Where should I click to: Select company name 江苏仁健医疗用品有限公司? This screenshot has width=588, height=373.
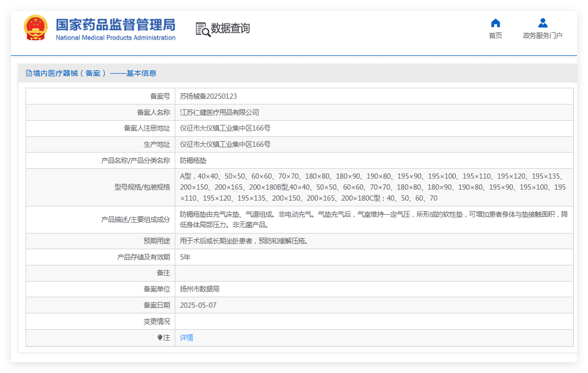pos(219,112)
